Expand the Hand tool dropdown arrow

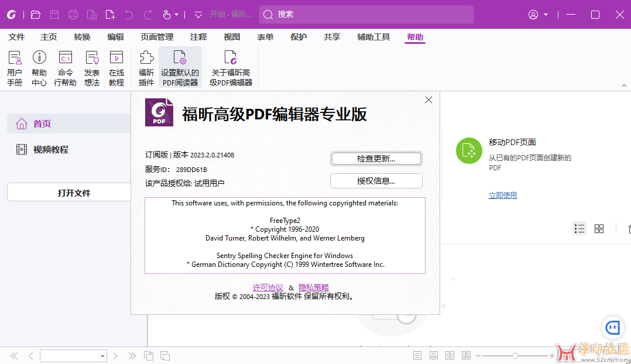pos(176,15)
